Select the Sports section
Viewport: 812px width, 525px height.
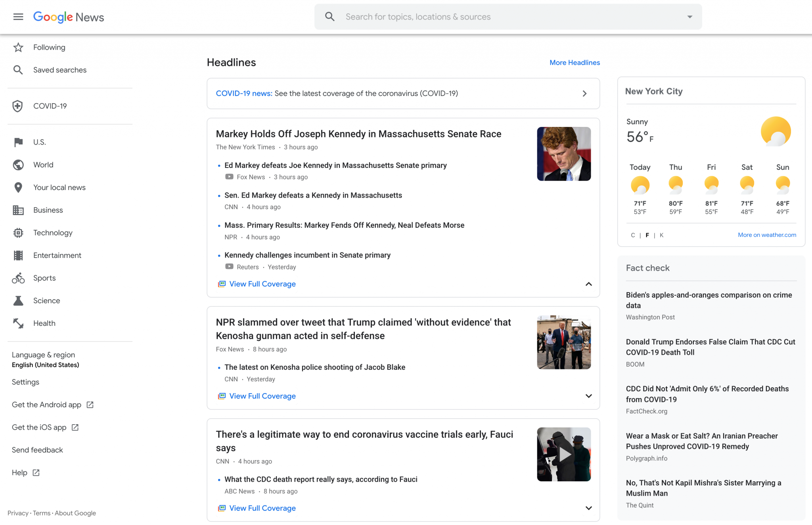44,278
